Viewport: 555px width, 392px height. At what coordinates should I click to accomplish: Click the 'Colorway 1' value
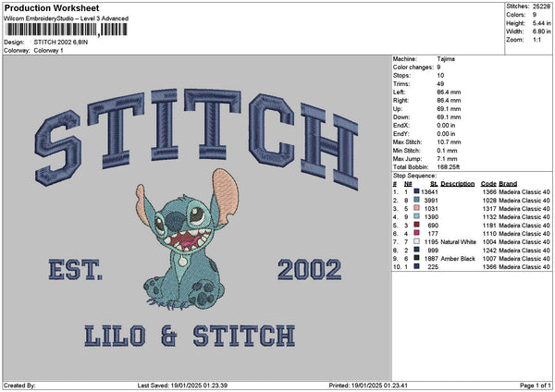click(48, 51)
